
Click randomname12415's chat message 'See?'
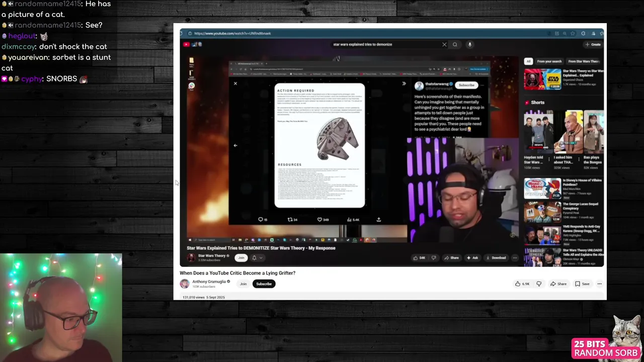coord(94,25)
